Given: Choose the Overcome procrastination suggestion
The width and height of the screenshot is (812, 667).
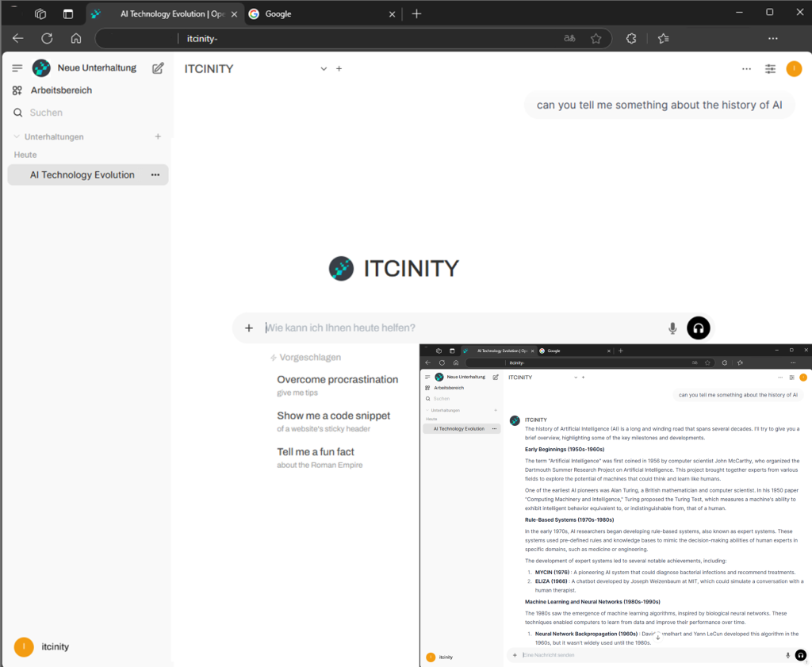Looking at the screenshot, I should (x=337, y=385).
